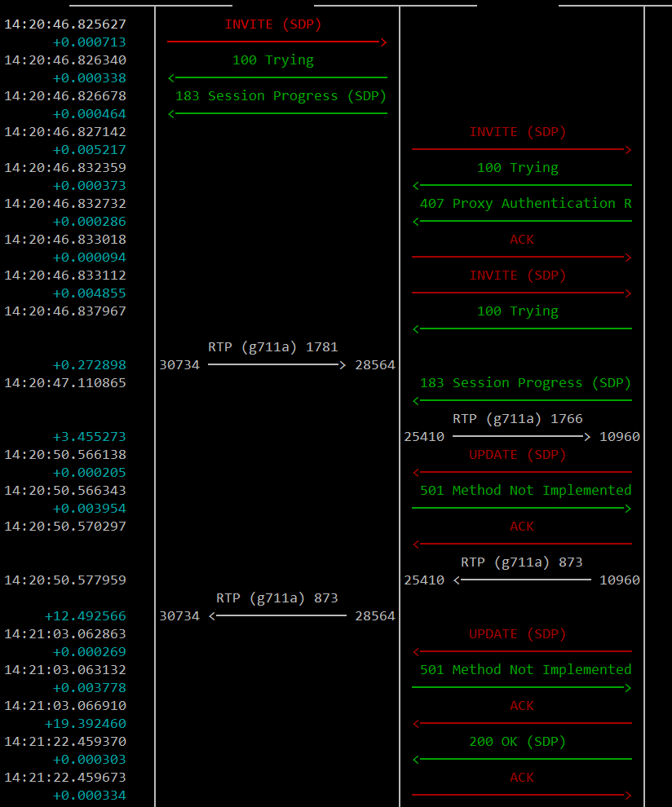Screen dimensions: 672x807
Task: Click timestamp 14:20:50.570297
Action: (65, 527)
